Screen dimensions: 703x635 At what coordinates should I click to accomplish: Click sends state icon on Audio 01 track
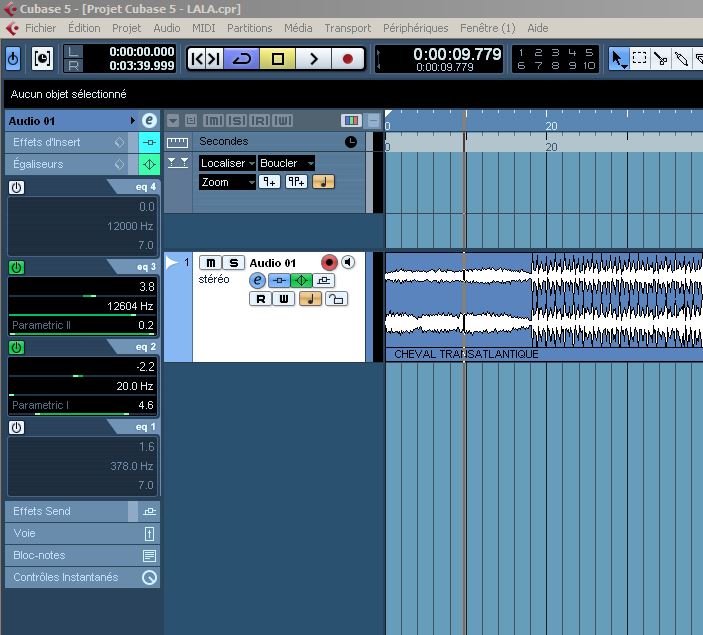[x=323, y=281]
